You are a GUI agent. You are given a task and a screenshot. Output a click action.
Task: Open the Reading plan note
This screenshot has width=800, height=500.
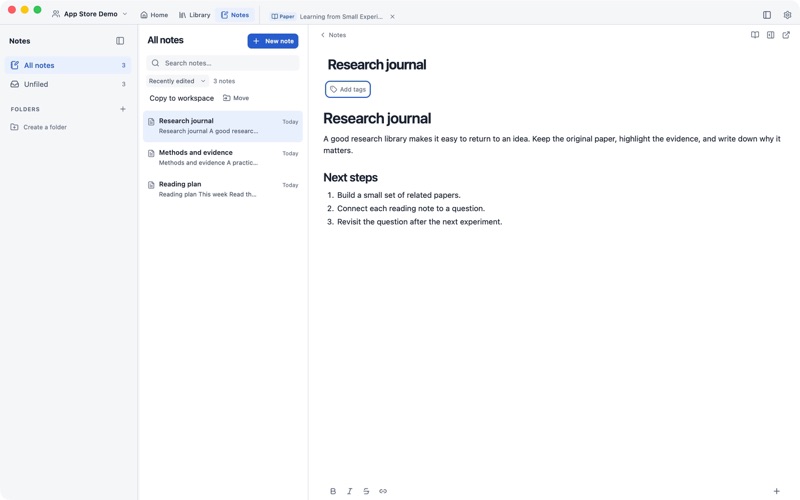(x=223, y=189)
